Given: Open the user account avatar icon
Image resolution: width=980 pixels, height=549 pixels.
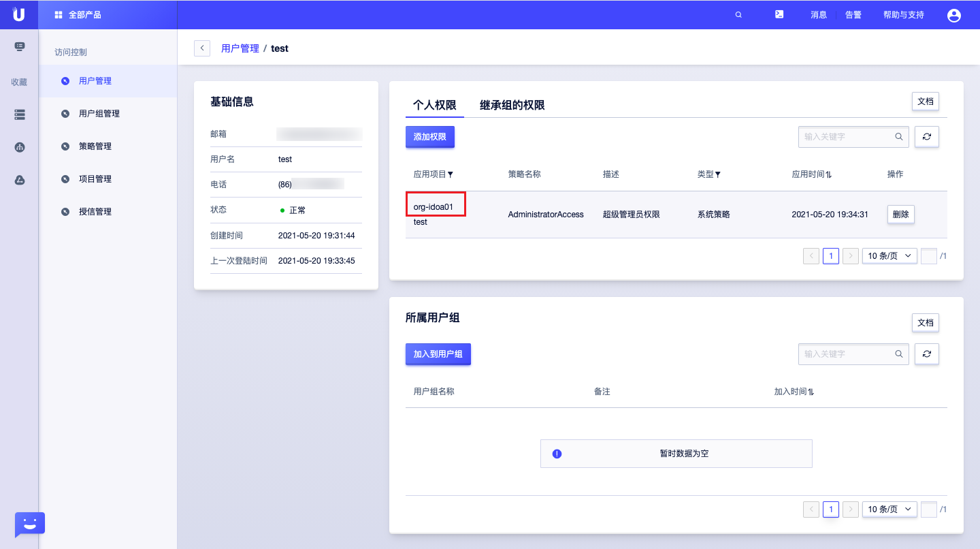Looking at the screenshot, I should tap(953, 15).
